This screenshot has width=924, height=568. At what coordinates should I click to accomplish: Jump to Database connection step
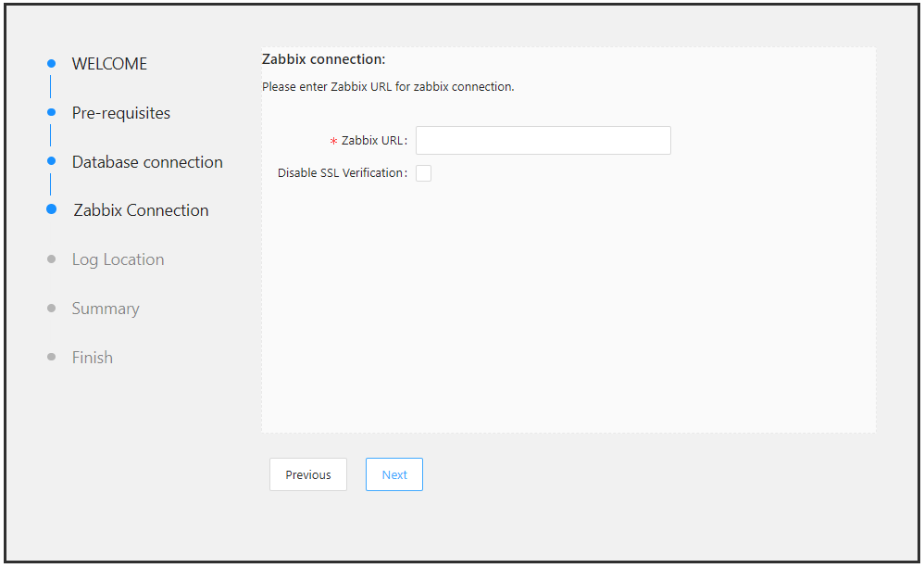coord(147,161)
